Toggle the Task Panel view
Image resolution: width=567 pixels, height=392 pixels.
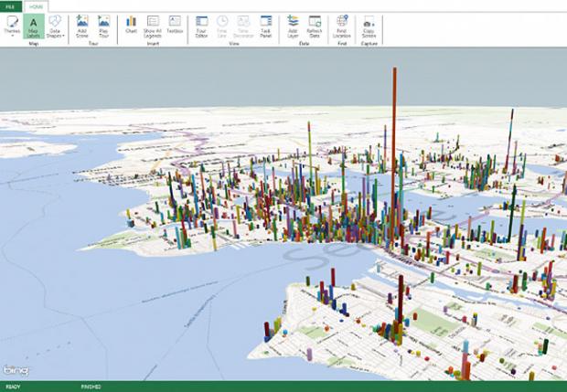(265, 25)
